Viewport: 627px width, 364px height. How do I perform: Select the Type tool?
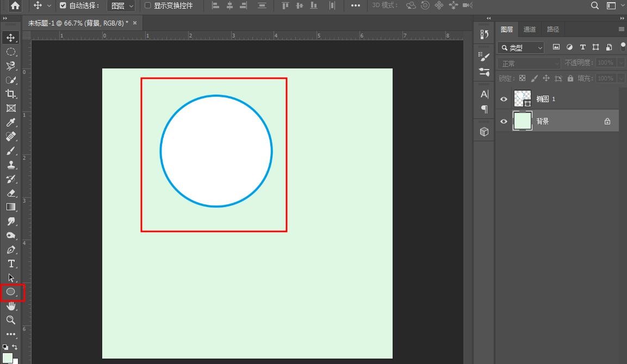click(x=11, y=263)
